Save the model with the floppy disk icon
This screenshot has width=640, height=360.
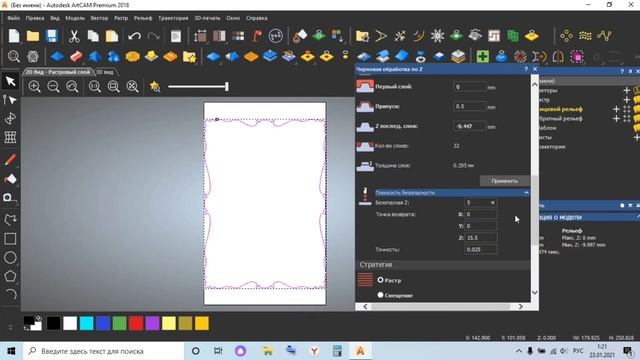click(51, 36)
